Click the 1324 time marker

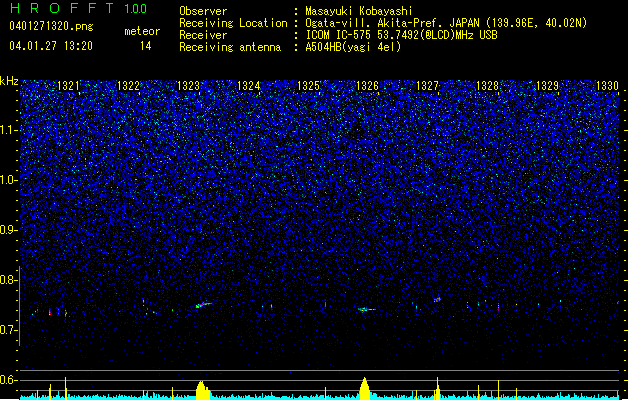tap(248, 86)
